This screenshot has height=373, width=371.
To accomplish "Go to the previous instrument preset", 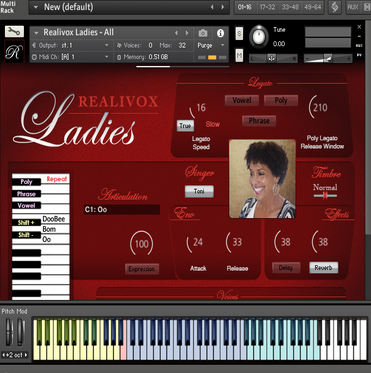I will (x=177, y=33).
